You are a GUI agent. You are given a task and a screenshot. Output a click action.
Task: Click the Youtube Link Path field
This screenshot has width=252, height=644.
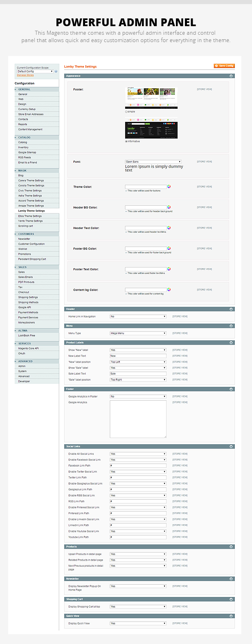click(x=138, y=537)
